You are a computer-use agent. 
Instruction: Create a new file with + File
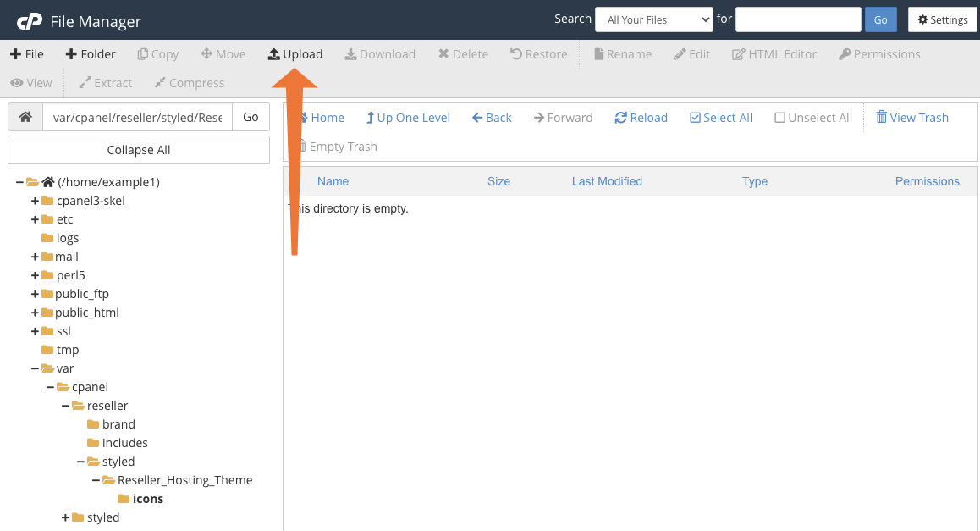(x=27, y=54)
